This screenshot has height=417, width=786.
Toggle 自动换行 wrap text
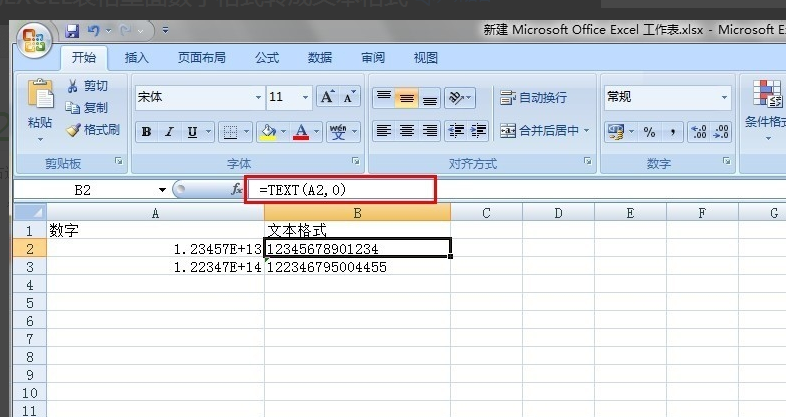(533, 97)
